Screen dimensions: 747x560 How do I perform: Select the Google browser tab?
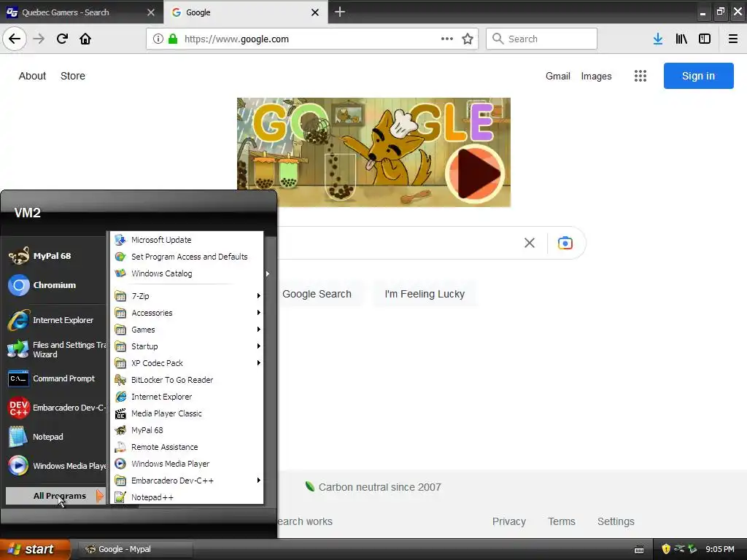[239, 12]
